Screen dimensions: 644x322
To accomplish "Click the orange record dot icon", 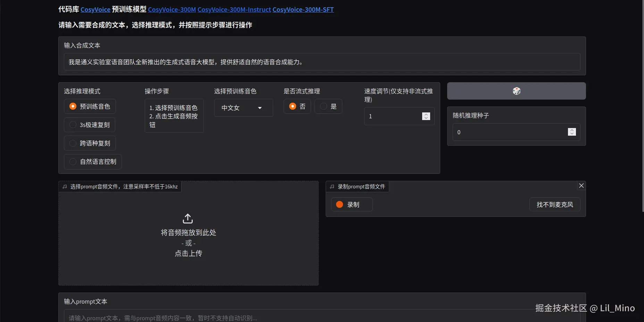I will coord(340,205).
